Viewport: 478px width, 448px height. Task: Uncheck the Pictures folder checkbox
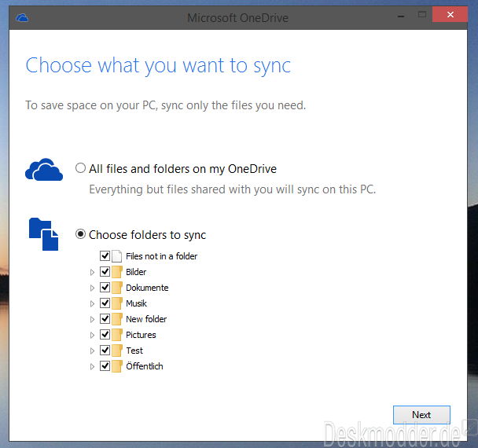[x=105, y=335]
